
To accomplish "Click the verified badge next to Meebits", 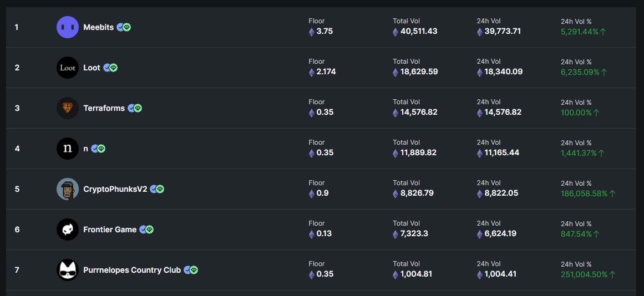I will (x=120, y=27).
